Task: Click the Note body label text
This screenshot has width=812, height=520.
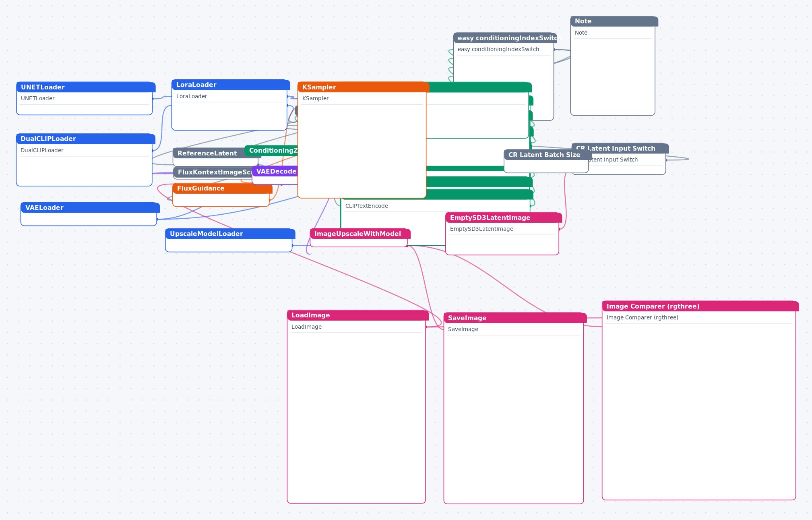Action: (581, 33)
